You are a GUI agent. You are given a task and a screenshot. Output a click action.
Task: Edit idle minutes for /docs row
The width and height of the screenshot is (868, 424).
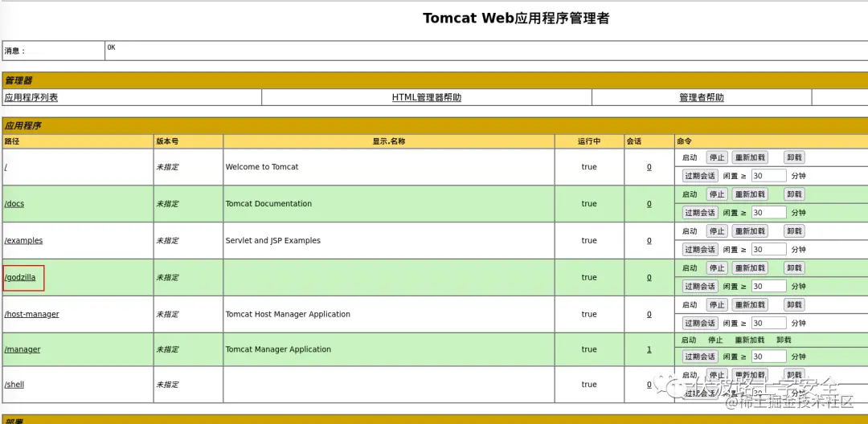pyautogui.click(x=769, y=213)
